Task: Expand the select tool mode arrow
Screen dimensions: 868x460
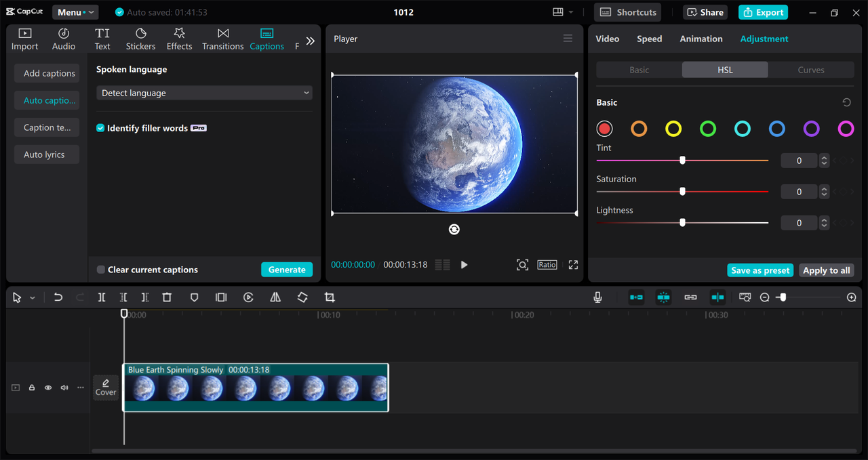Action: tap(32, 298)
